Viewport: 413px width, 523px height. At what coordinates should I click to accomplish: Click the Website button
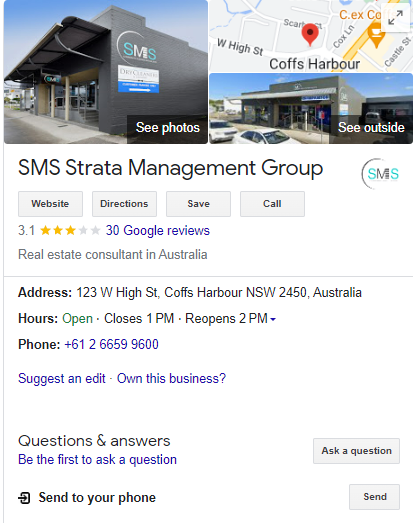50,204
